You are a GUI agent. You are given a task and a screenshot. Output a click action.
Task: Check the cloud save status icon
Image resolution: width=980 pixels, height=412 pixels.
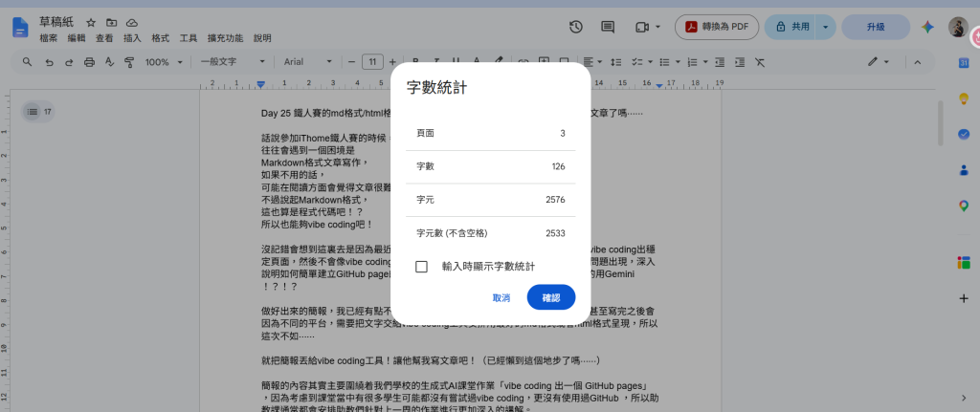(132, 23)
